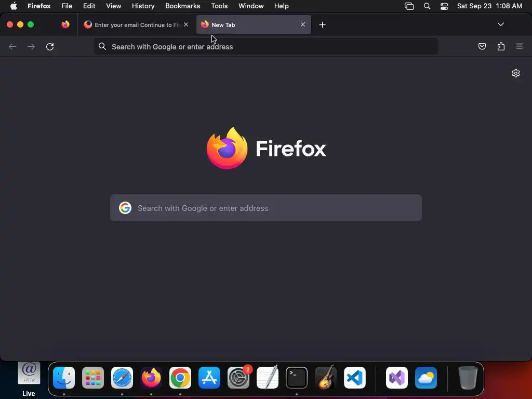Open TextEdit from the Dock
This screenshot has width=532, height=399.
tap(268, 378)
